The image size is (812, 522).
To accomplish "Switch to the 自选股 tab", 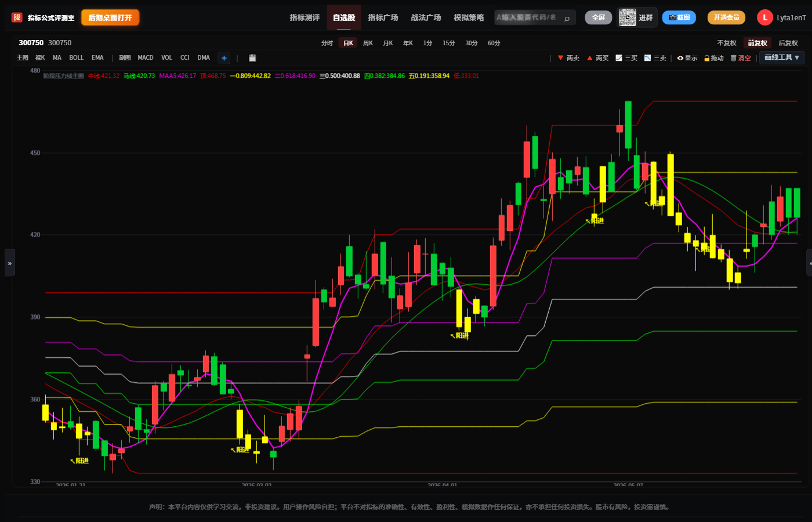I will [x=344, y=17].
